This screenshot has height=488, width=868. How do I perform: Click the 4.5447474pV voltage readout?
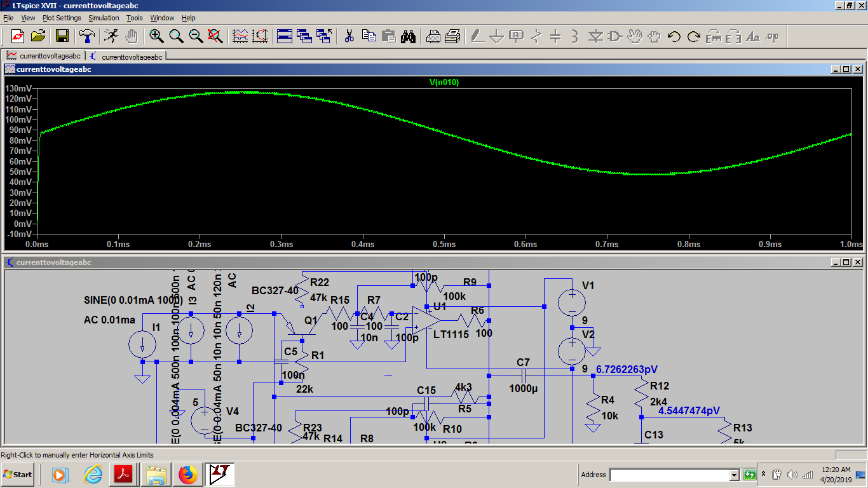(689, 411)
